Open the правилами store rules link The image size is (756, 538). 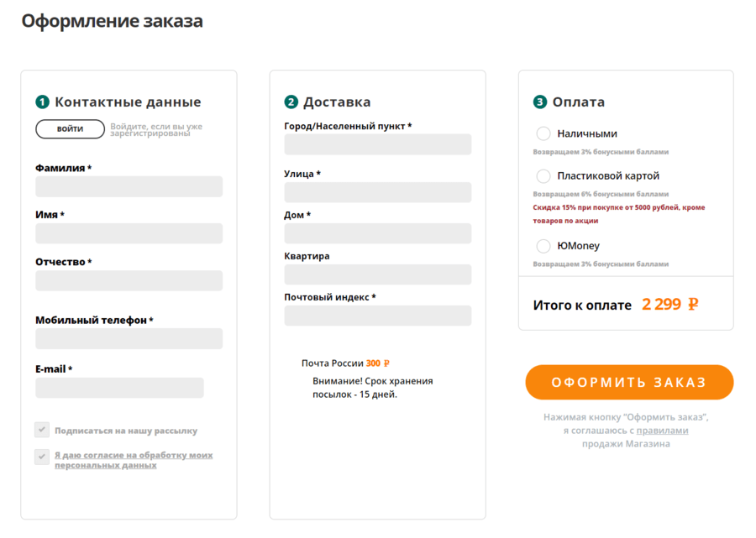click(662, 431)
